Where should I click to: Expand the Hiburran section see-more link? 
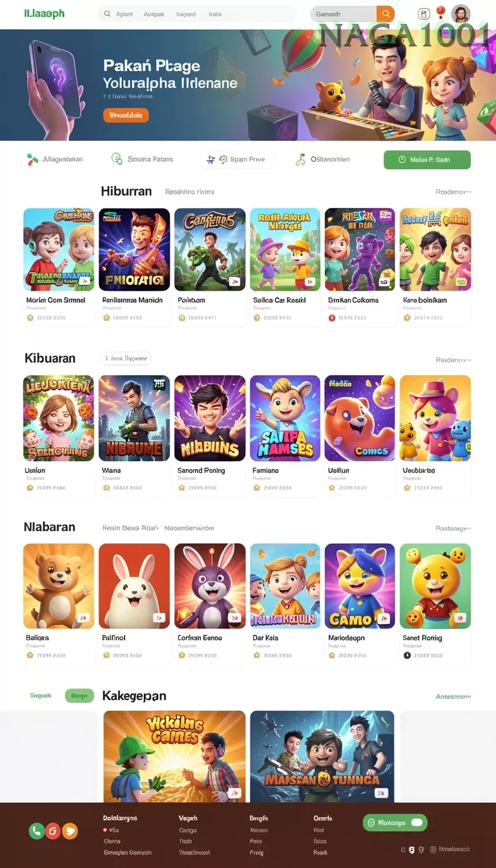(453, 192)
